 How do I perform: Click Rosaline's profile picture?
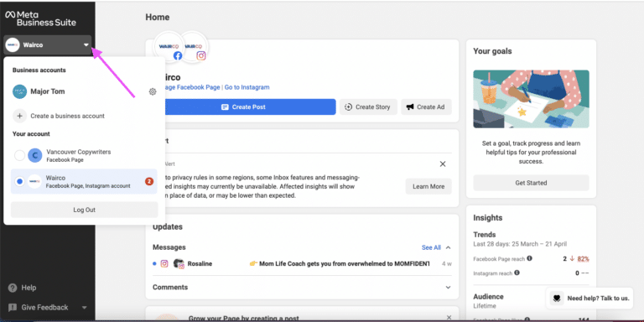click(x=178, y=263)
